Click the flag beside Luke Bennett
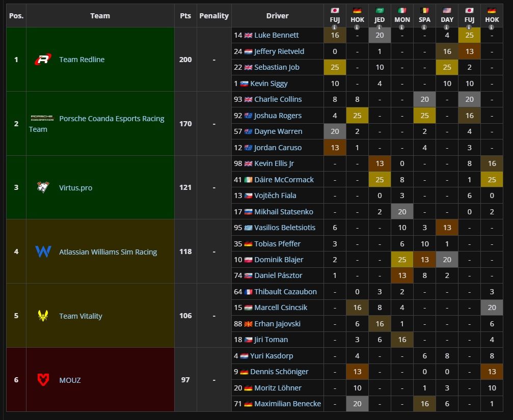The width and height of the screenshot is (513, 420). [248, 35]
